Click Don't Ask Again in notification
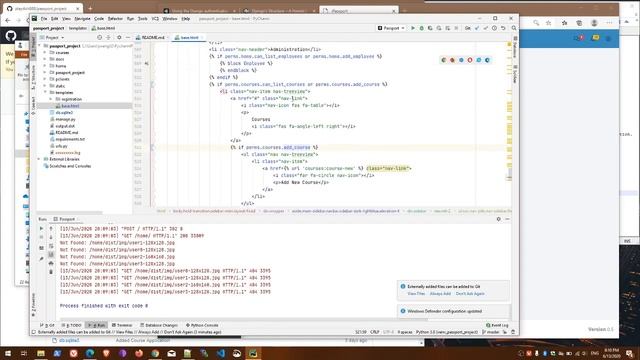640x360 pixels. coord(470,294)
